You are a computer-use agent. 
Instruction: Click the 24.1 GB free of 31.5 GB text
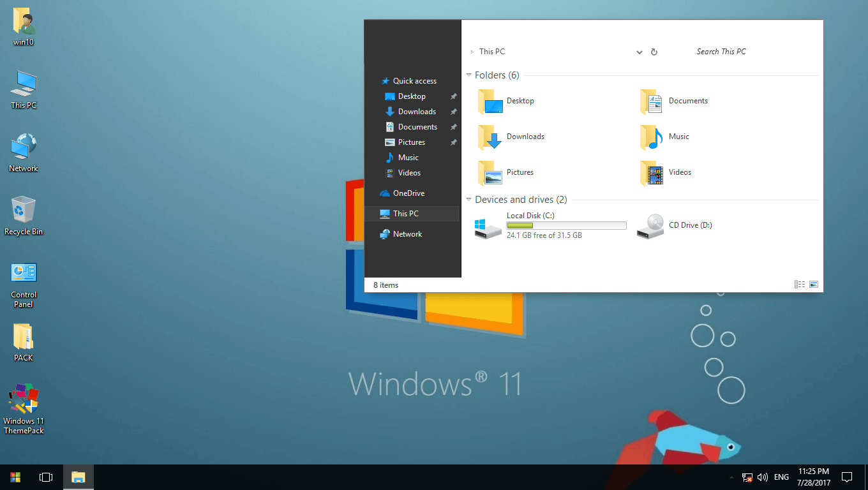point(544,235)
